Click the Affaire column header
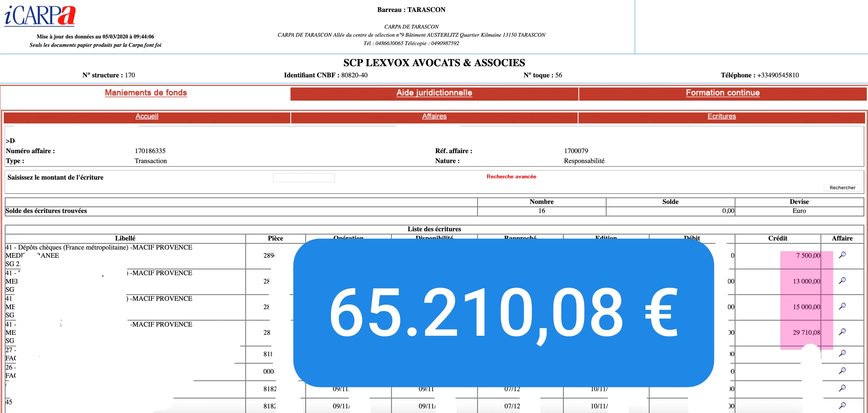This screenshot has width=868, height=413. click(x=842, y=238)
